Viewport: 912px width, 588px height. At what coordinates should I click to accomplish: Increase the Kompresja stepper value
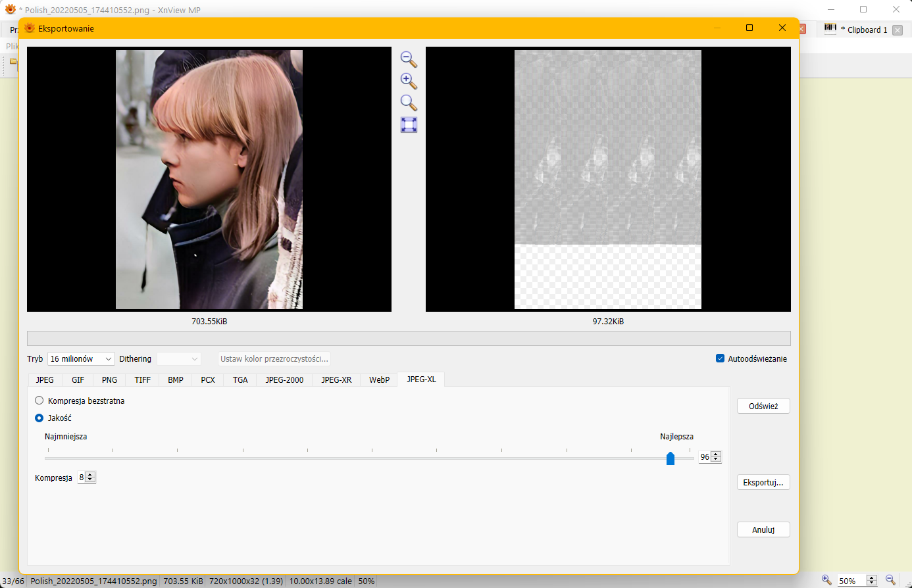pyautogui.click(x=91, y=475)
